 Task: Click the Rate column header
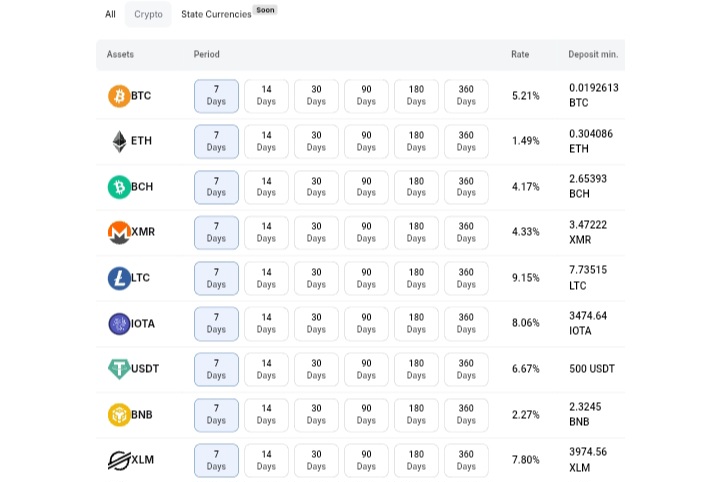coord(520,54)
